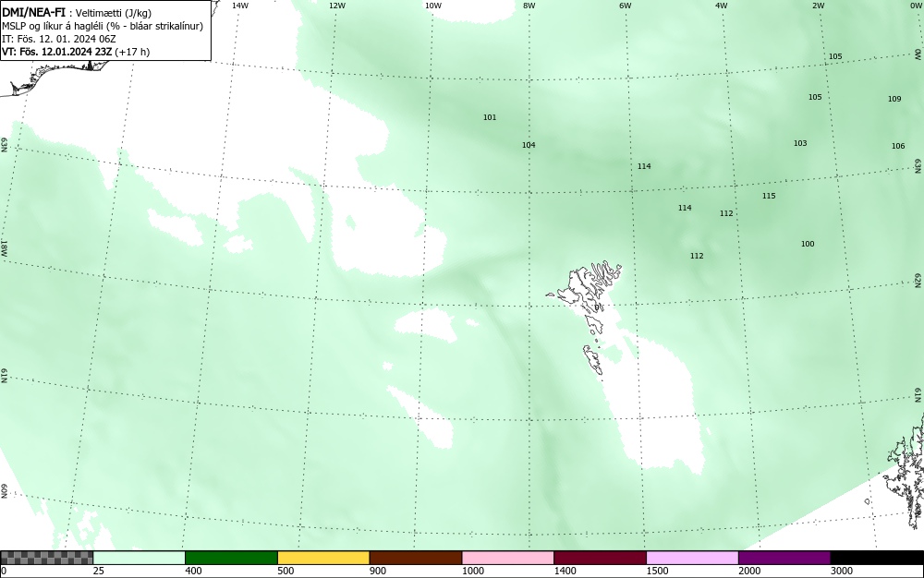Select the dark green 400–500 legend swatch
Viewport: 924px width, 578px height.
coord(231,558)
